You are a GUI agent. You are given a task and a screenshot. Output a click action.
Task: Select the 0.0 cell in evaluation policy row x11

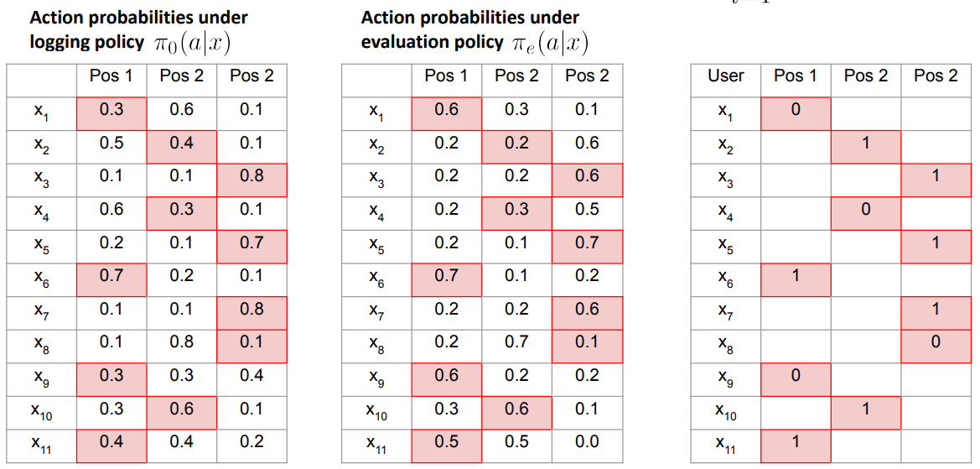click(587, 442)
